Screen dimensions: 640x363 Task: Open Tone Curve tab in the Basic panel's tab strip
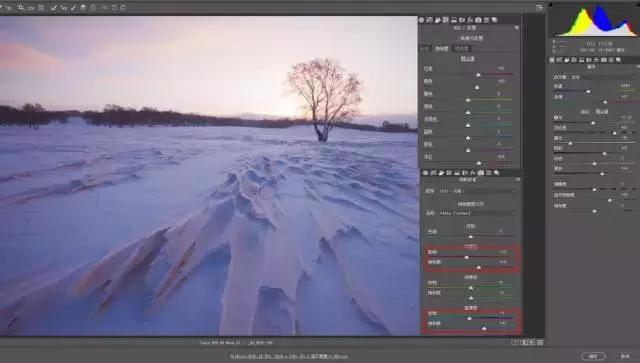[x=559, y=60]
